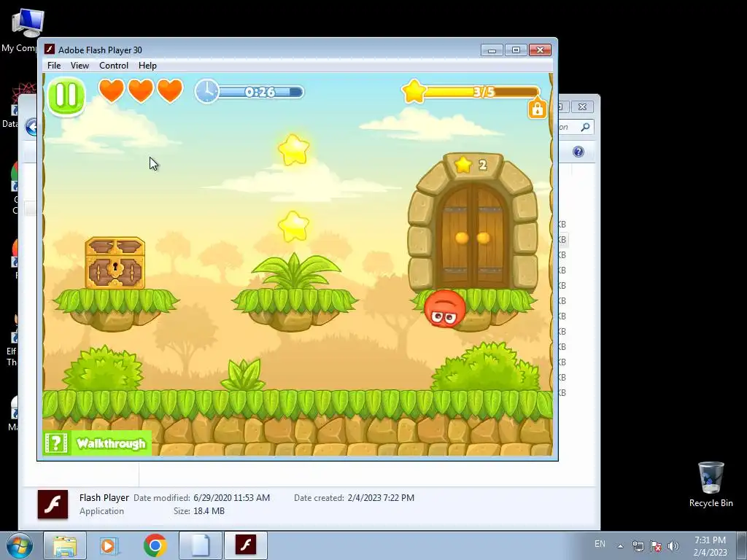The width and height of the screenshot is (747, 560).
Task: Show hidden tray icons arrow
Action: pyautogui.click(x=620, y=546)
